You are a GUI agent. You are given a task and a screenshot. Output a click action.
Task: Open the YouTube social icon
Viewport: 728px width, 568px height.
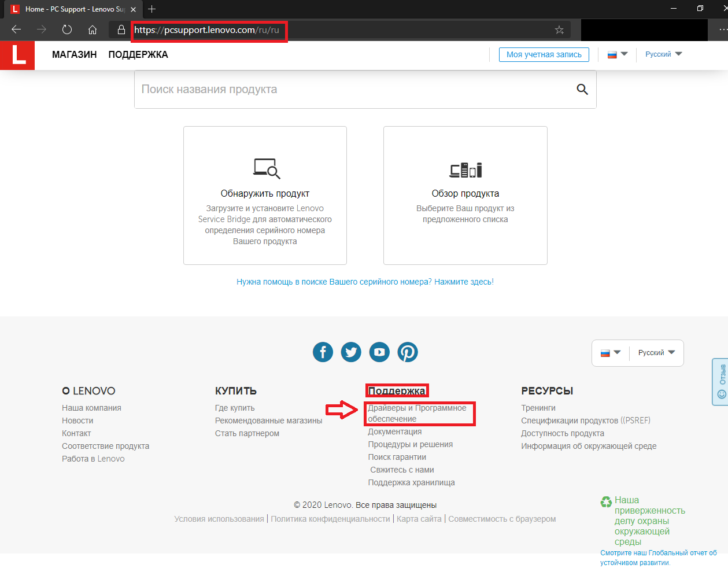point(379,352)
